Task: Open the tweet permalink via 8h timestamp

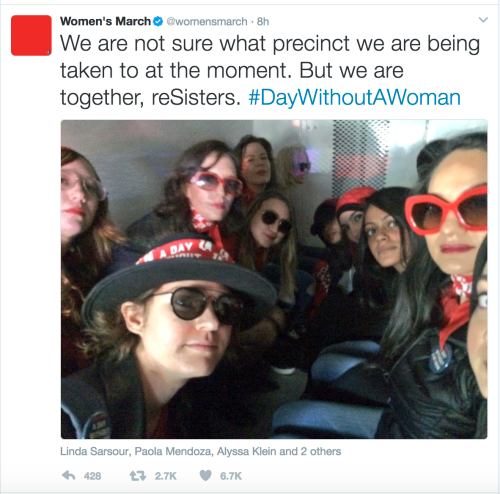Action: [263, 22]
